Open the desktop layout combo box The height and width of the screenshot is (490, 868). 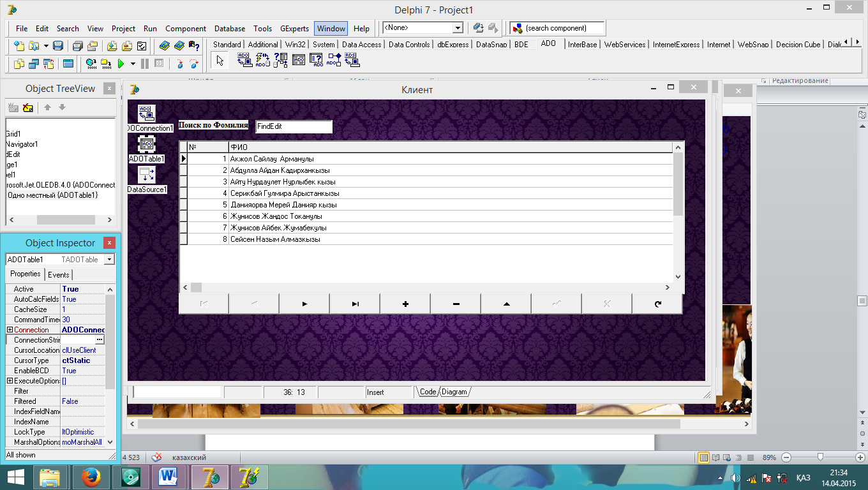click(458, 28)
